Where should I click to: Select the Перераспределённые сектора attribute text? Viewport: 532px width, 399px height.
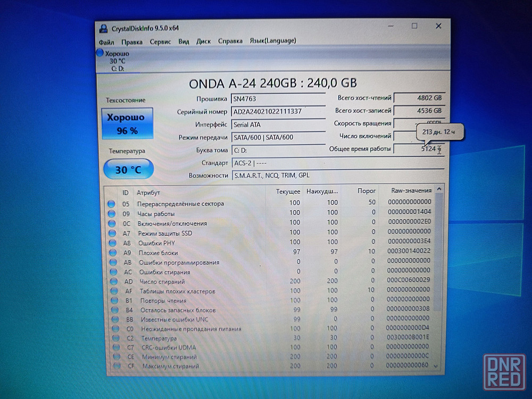coord(180,204)
